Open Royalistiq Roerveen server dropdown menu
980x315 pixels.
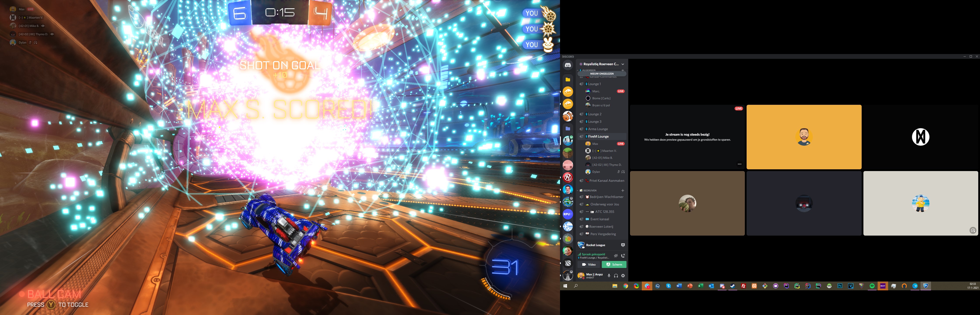623,64
